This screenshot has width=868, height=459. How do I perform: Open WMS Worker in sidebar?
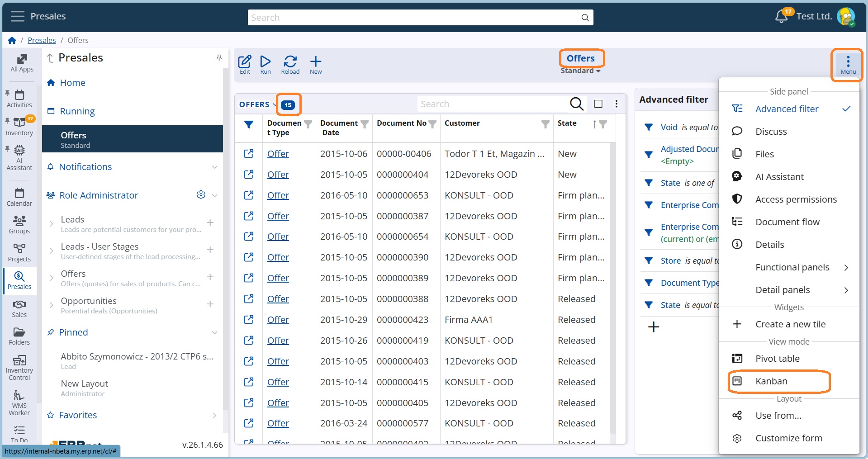(x=19, y=402)
